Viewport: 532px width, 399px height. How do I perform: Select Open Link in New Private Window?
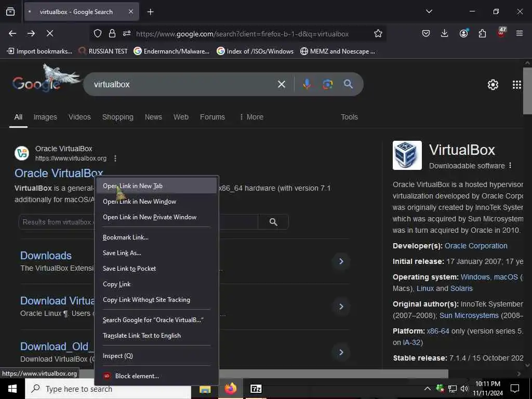[x=156, y=217]
